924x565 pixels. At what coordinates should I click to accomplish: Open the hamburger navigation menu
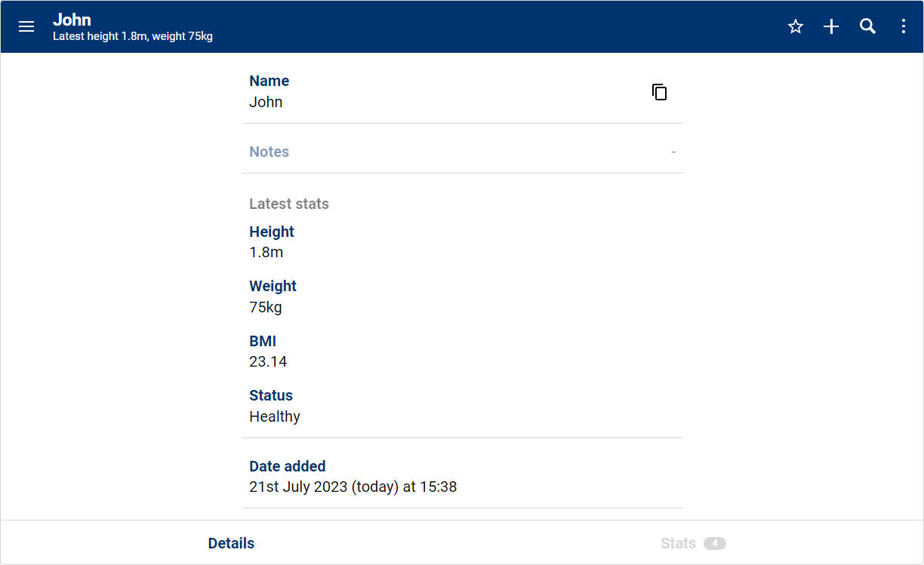[x=26, y=26]
